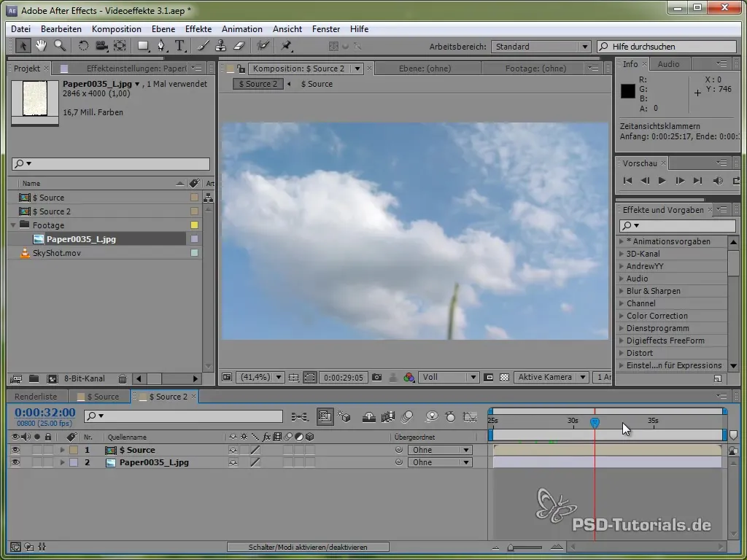The width and height of the screenshot is (747, 560).
Task: Choose the Eraser tool
Action: [x=239, y=46]
